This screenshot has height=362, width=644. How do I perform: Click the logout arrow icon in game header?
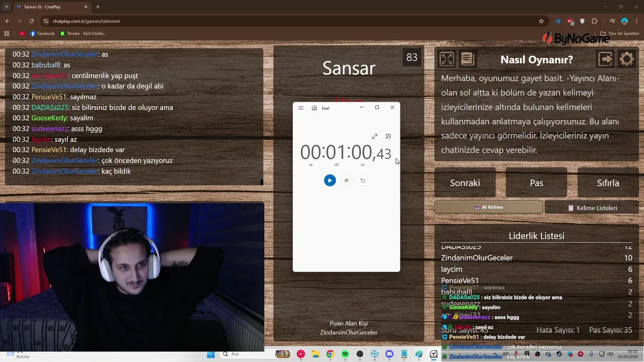pos(605,59)
